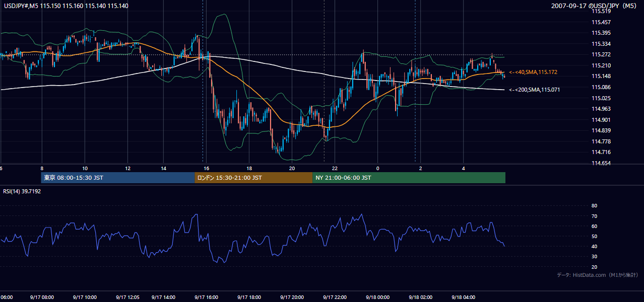Click price axis label 114.654

pyautogui.click(x=601, y=163)
